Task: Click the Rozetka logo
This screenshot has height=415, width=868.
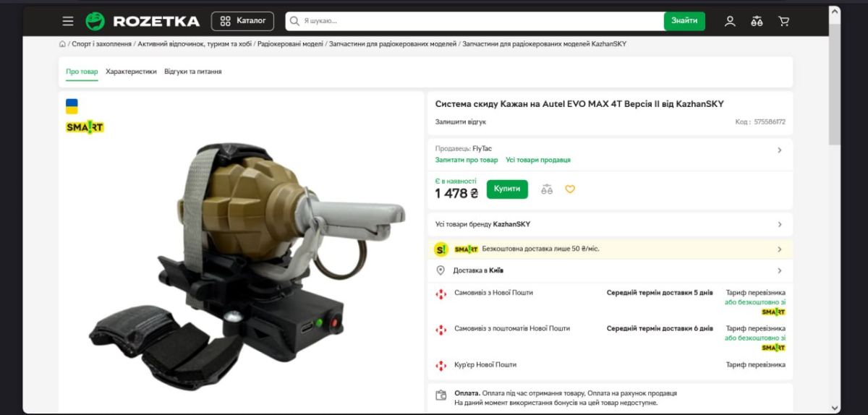Action: (x=142, y=21)
